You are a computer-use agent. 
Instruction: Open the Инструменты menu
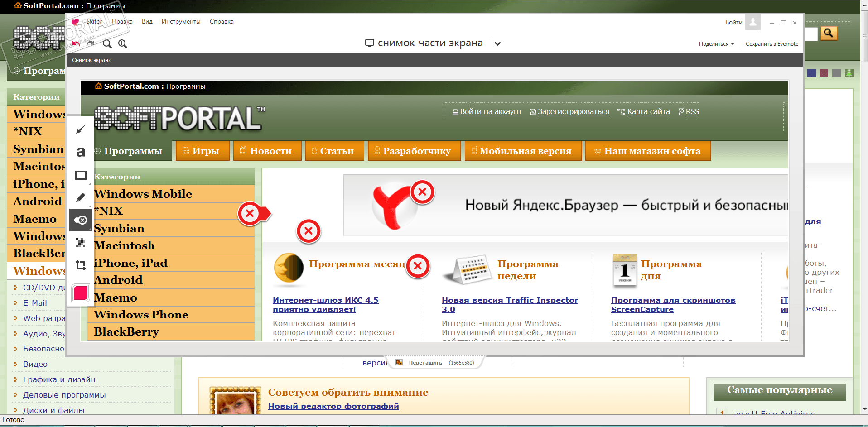(x=181, y=21)
